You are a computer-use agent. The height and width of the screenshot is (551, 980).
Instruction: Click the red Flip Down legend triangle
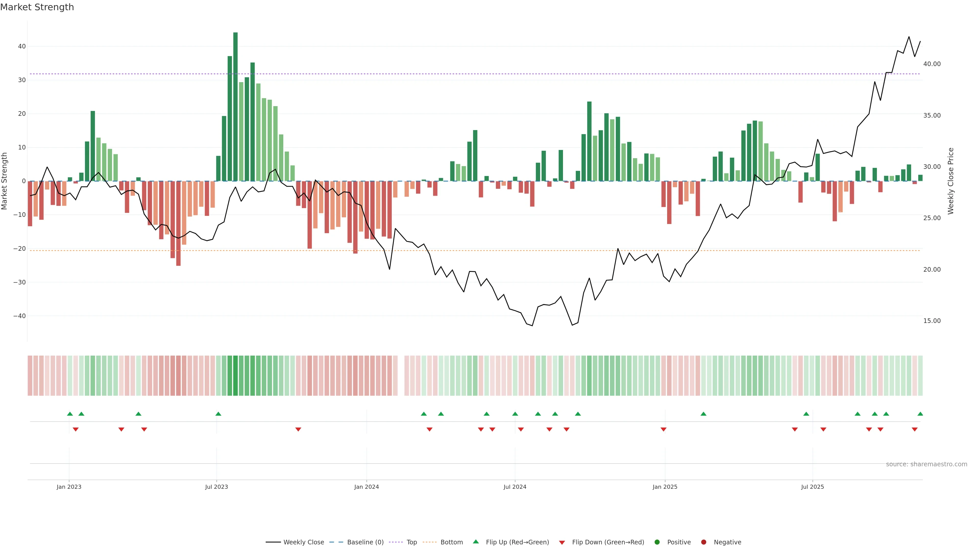click(x=562, y=542)
